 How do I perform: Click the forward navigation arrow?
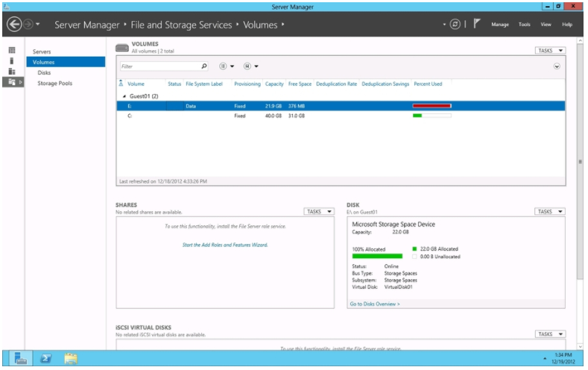tap(28, 25)
